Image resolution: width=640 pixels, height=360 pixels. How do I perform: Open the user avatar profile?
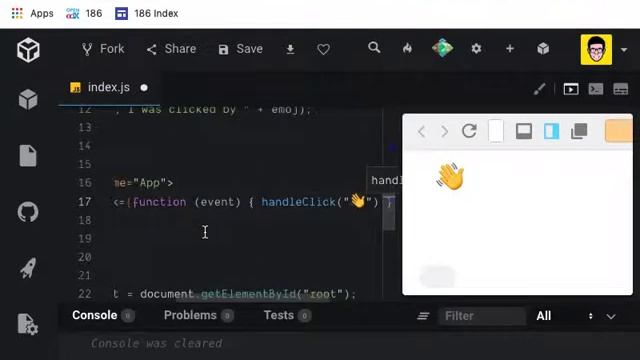[596, 50]
